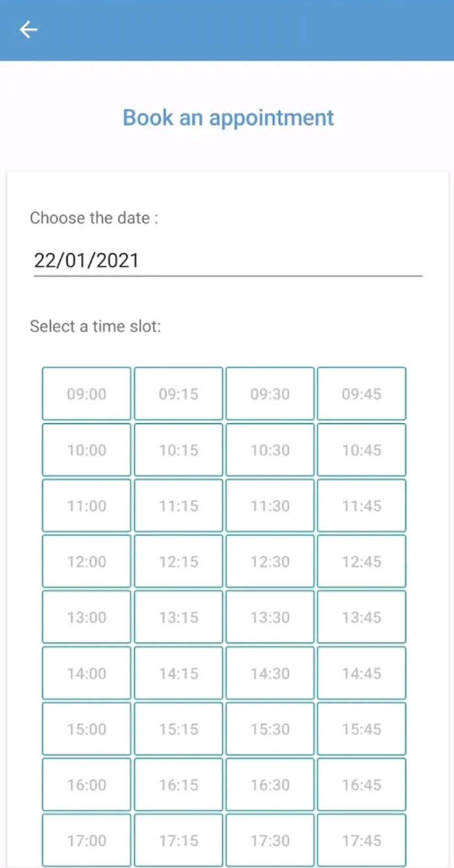Tap the 16:30 time slot
This screenshot has height=868, width=454.
(x=270, y=784)
